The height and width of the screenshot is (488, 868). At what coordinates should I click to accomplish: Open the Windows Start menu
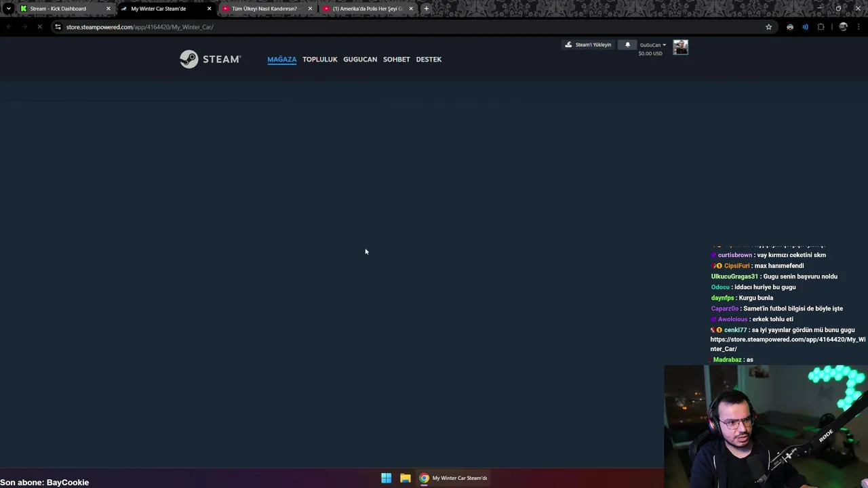pyautogui.click(x=386, y=478)
